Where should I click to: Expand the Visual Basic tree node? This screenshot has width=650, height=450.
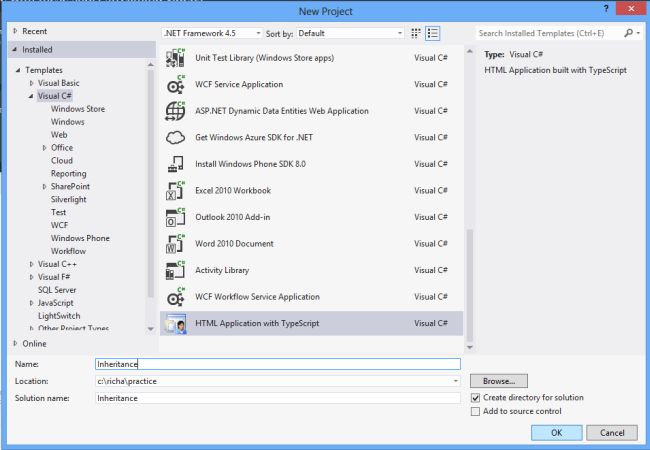point(32,83)
